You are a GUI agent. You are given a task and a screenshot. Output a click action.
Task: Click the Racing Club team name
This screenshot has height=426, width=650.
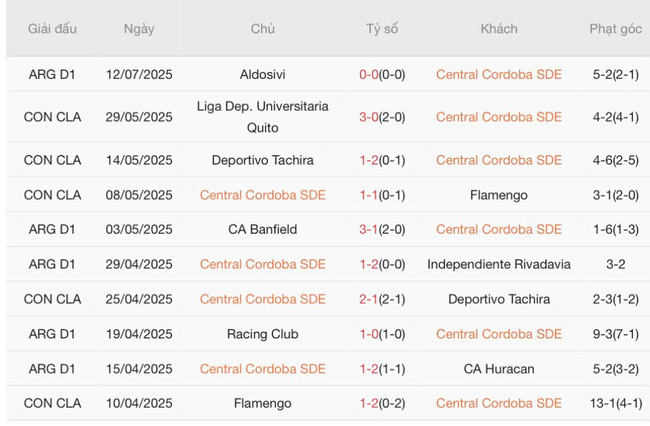[263, 334]
